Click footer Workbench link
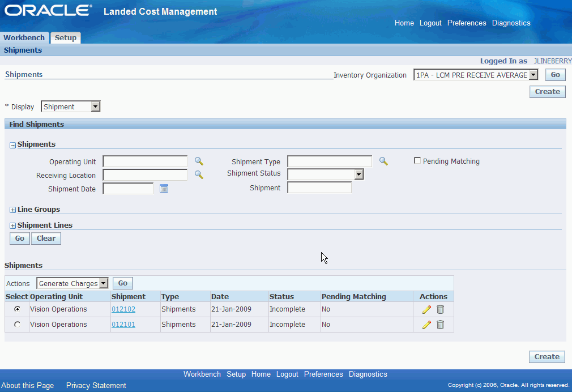The image size is (572, 392). (x=202, y=374)
